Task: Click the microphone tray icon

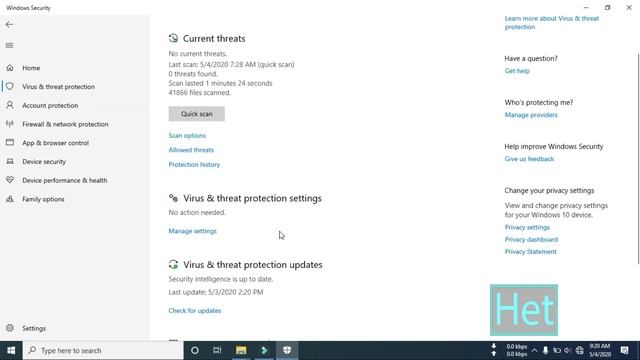Action: click(545, 350)
